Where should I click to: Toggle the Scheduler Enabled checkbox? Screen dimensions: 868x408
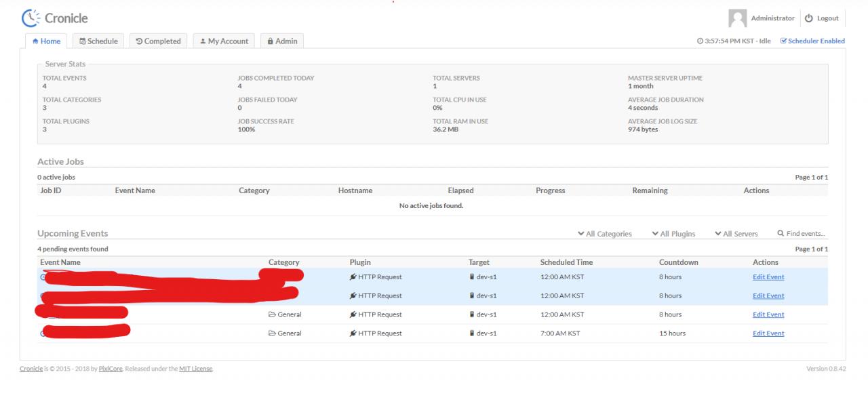(812, 41)
